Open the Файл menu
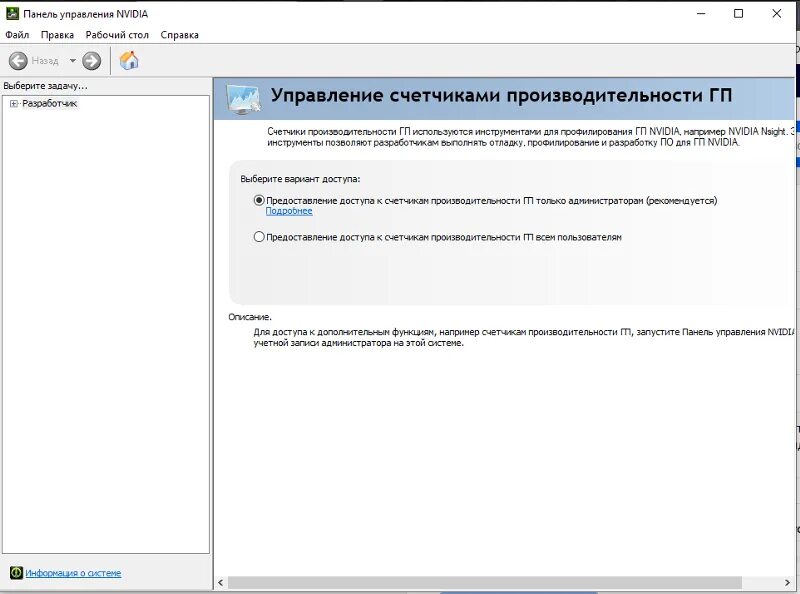Image resolution: width=800 pixels, height=594 pixels. pos(17,35)
